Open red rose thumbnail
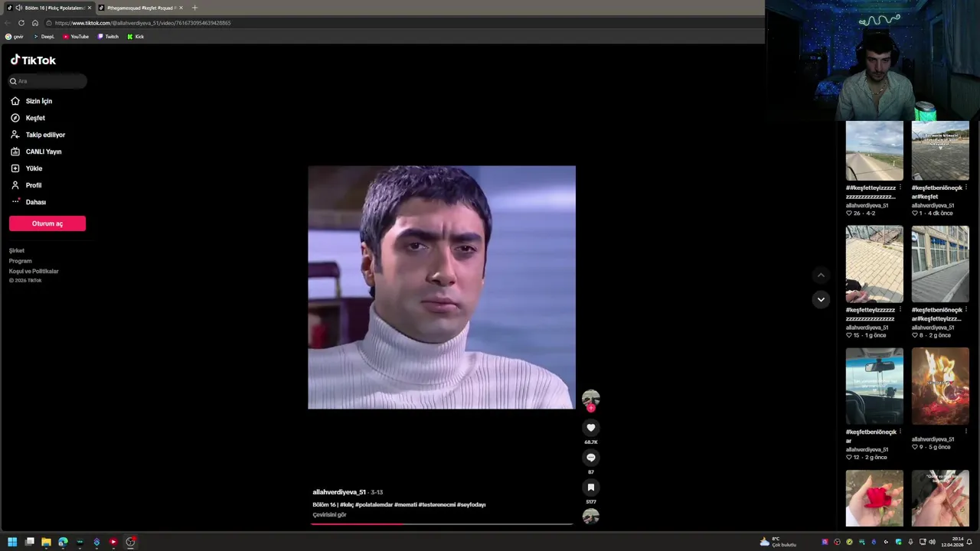The image size is (980, 551). pyautogui.click(x=874, y=498)
